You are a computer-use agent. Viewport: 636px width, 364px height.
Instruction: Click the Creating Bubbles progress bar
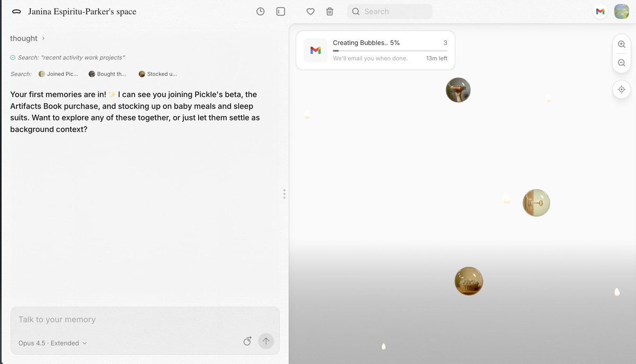pyautogui.click(x=390, y=51)
